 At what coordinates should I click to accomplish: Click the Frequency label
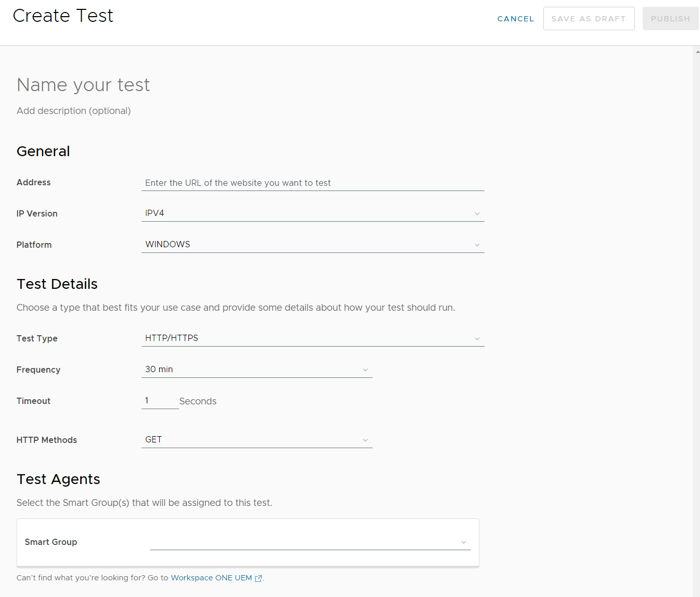click(x=39, y=370)
